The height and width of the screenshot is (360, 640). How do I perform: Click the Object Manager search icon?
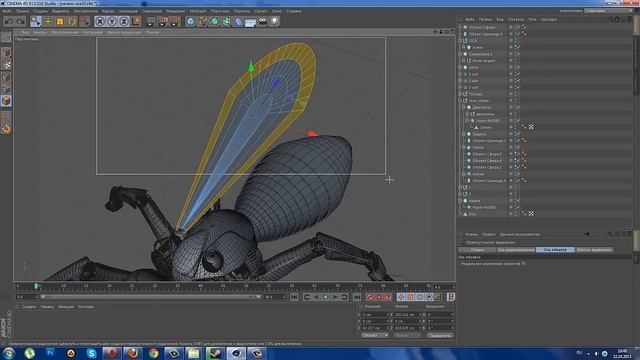click(x=611, y=19)
